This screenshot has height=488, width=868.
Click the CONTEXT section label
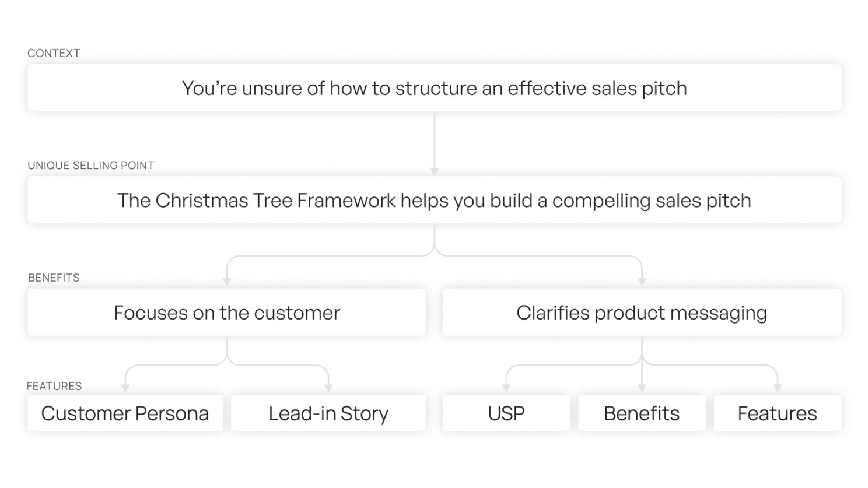point(54,53)
